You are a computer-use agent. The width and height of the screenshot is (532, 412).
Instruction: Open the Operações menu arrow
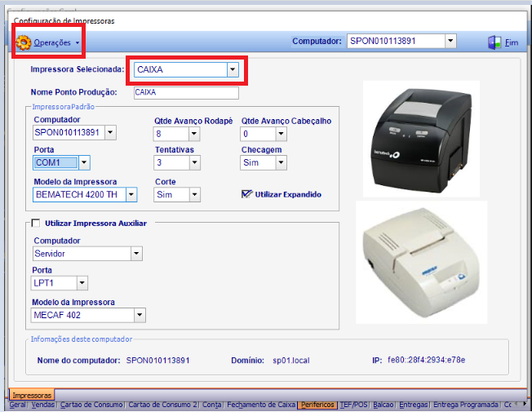click(78, 43)
